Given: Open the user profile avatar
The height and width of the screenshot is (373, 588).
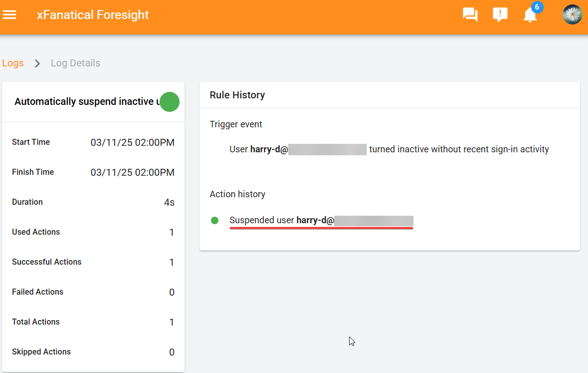Looking at the screenshot, I should coord(572,14).
